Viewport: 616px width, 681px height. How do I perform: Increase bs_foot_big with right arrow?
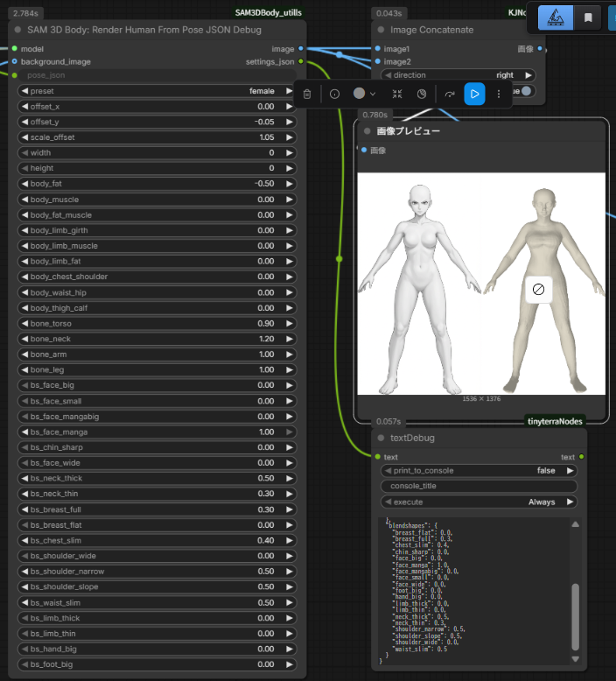289,664
